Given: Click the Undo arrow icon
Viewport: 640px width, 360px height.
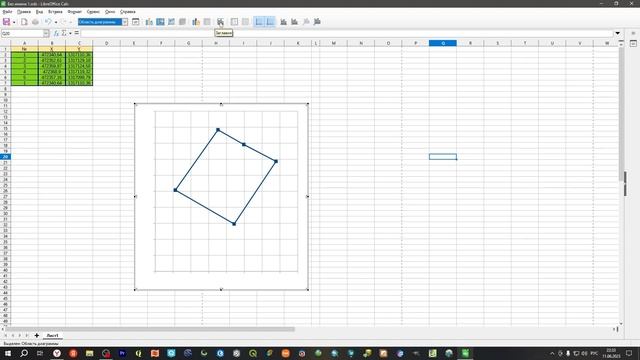Looking at the screenshot, I should [48, 22].
